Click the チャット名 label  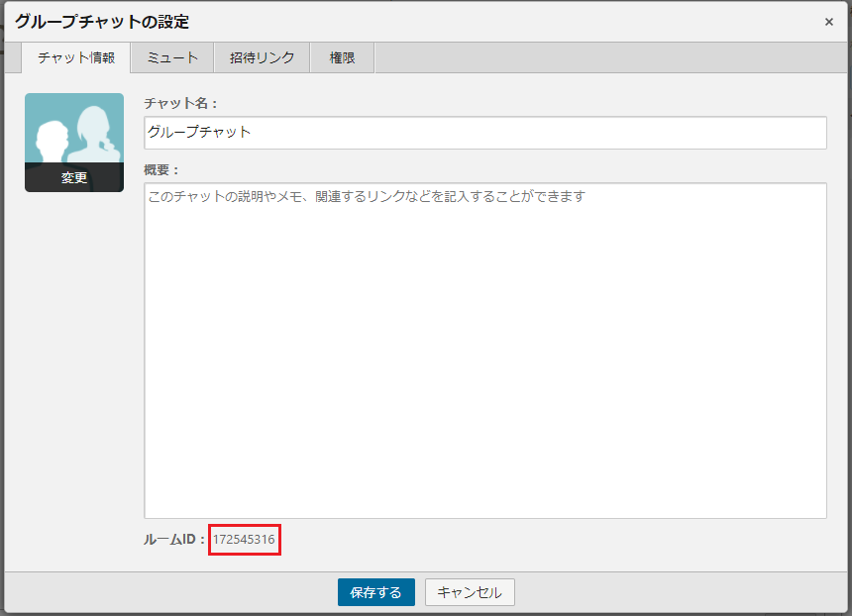180,103
